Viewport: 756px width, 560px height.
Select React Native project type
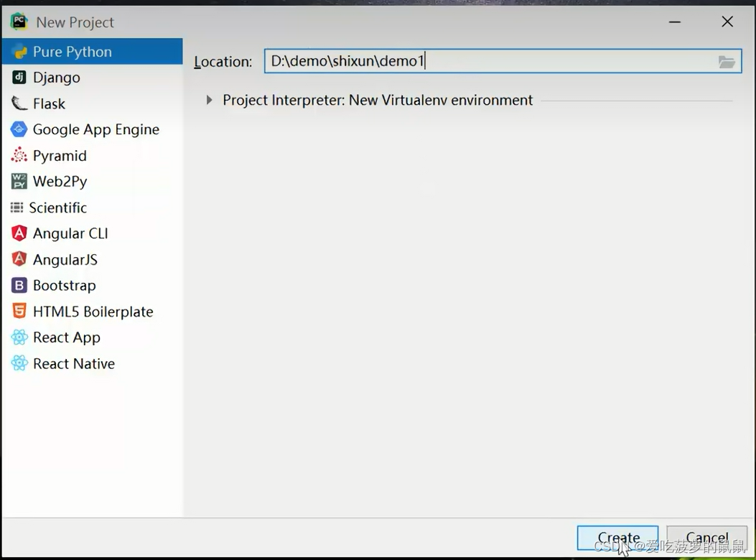pyautogui.click(x=92, y=363)
